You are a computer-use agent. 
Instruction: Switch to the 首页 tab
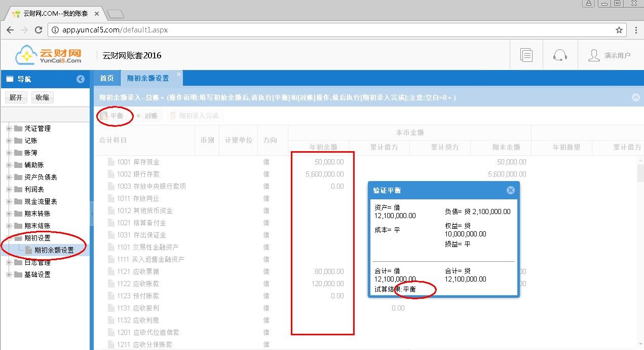point(107,78)
